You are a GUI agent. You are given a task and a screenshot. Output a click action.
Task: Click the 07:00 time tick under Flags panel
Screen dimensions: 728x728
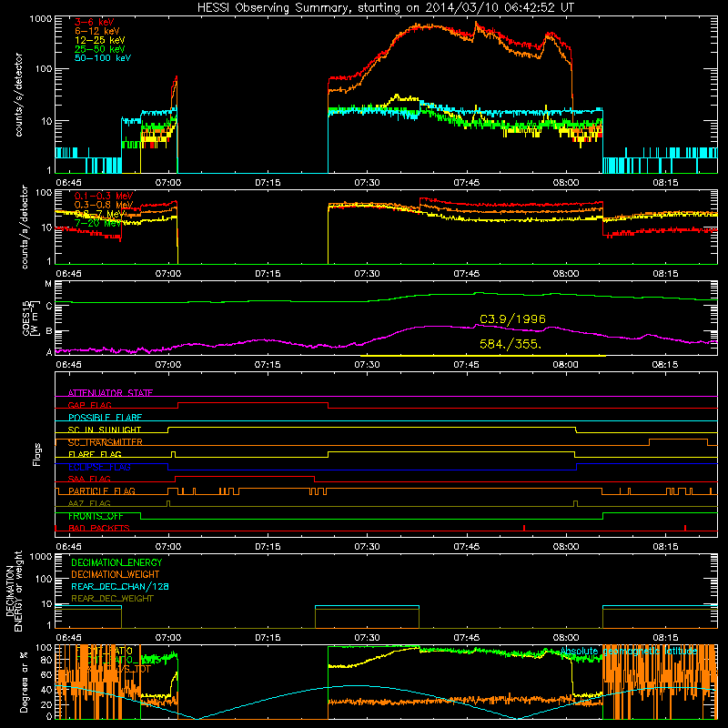pos(168,547)
